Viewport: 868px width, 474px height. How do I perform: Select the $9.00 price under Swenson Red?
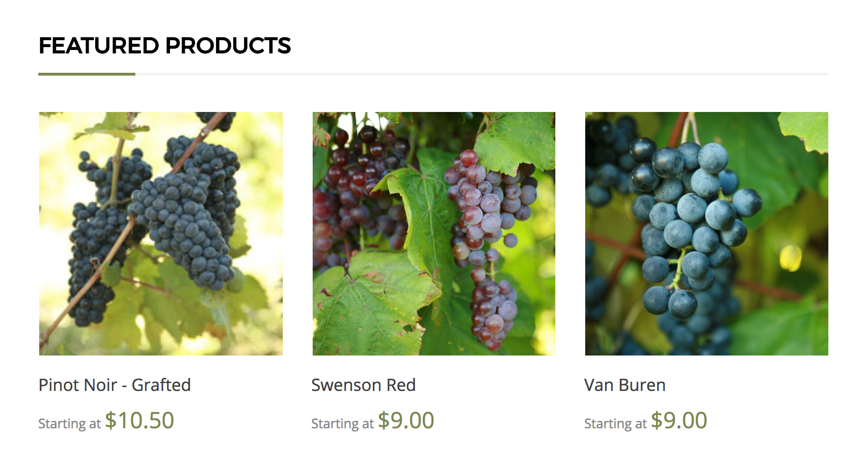406,420
